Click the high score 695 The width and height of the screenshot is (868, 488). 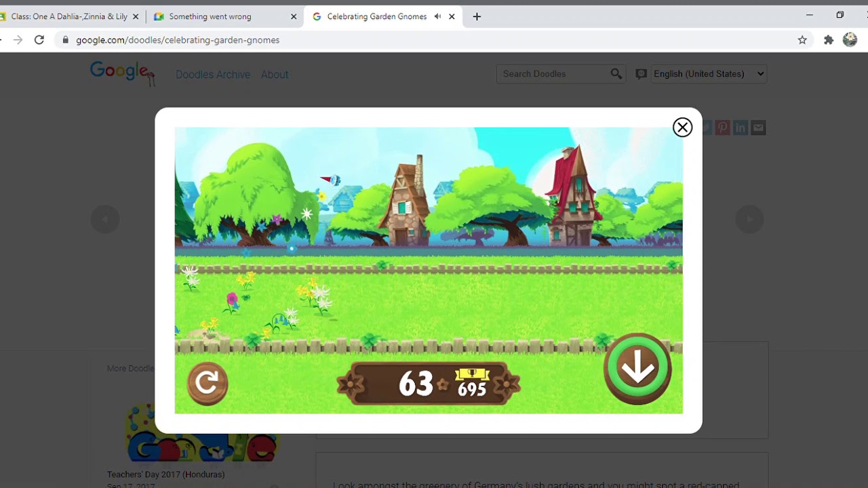472,389
